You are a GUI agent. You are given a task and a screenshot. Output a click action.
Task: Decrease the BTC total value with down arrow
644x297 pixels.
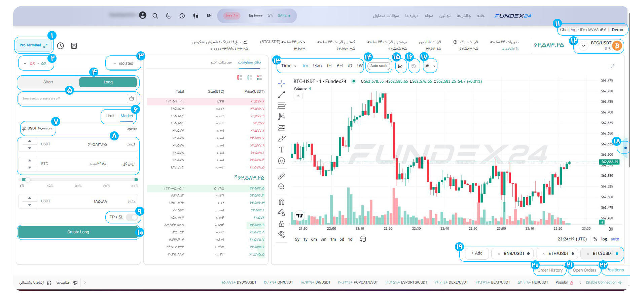pyautogui.click(x=30, y=167)
